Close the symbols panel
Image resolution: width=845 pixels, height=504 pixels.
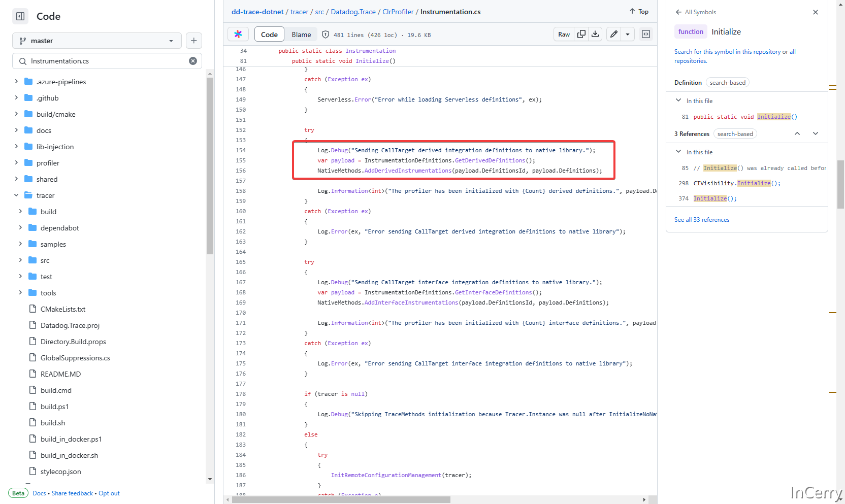coord(816,12)
